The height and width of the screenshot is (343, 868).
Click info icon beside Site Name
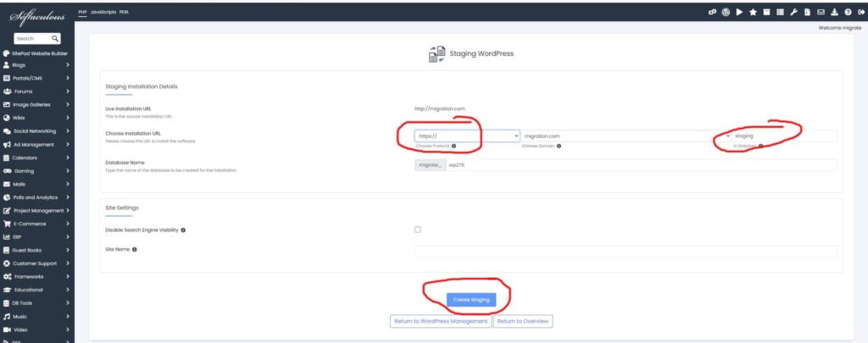point(135,250)
